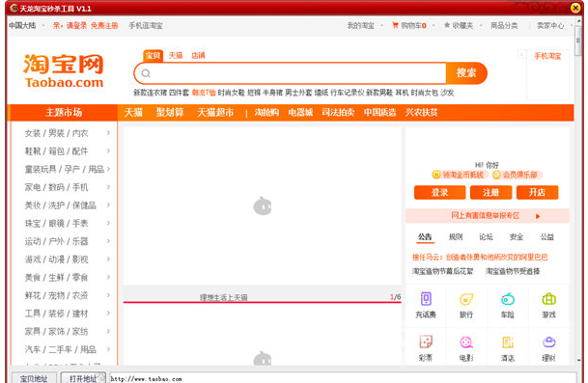This screenshot has width=588, height=383.
Task: Click the 开店 open shop button
Action: 538,193
